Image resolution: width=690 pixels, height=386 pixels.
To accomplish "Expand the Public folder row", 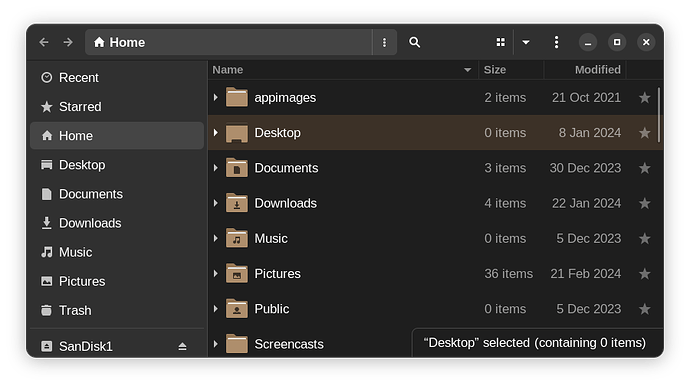I will point(216,309).
